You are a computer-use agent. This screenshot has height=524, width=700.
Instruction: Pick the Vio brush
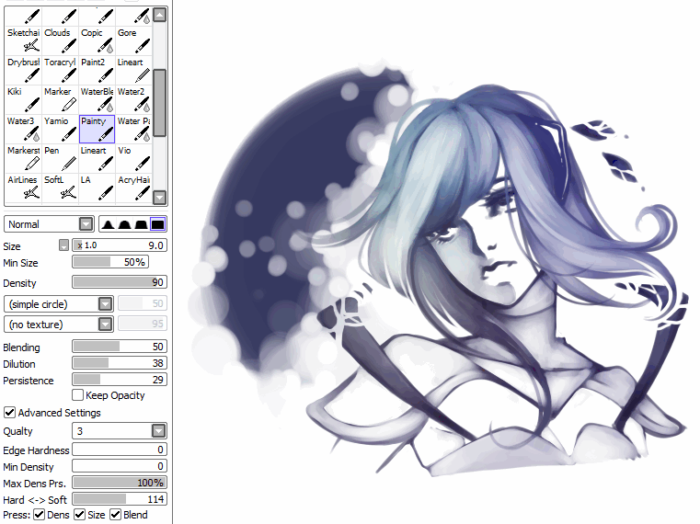[x=133, y=158]
